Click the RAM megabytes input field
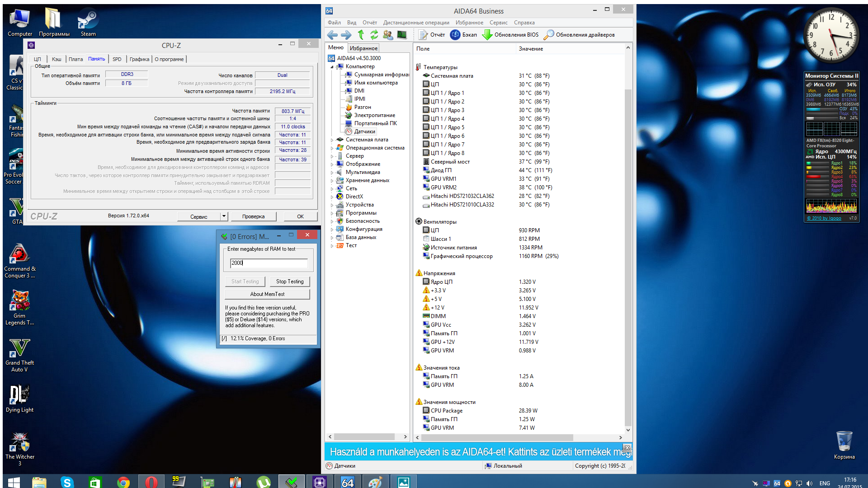Image resolution: width=868 pixels, height=488 pixels. (x=269, y=263)
